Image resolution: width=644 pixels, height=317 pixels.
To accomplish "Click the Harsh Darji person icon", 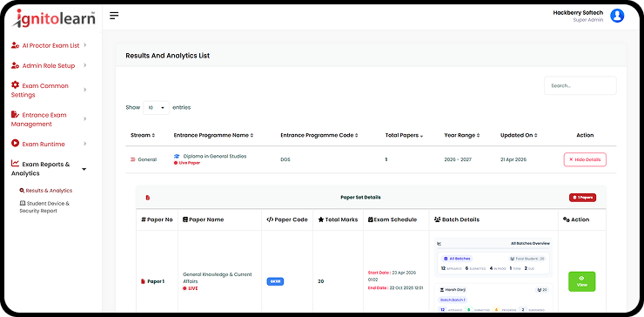I will (x=441, y=289).
